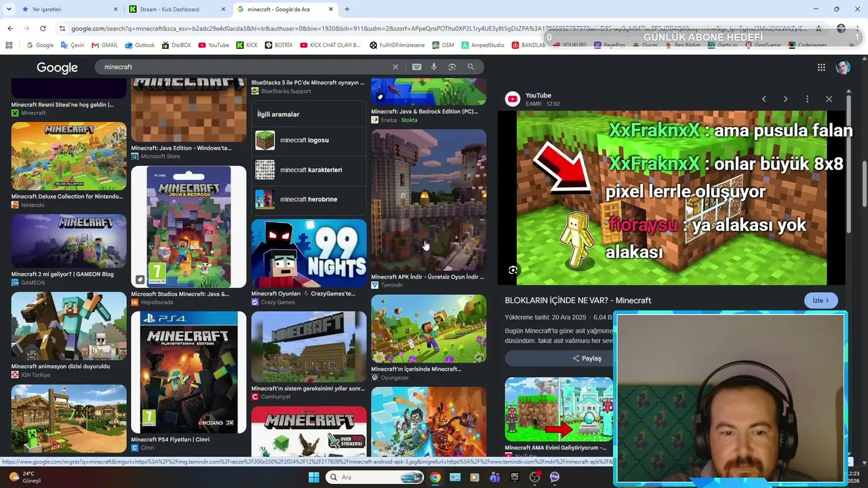
Task: Open the Google account avatar
Action: click(x=843, y=67)
